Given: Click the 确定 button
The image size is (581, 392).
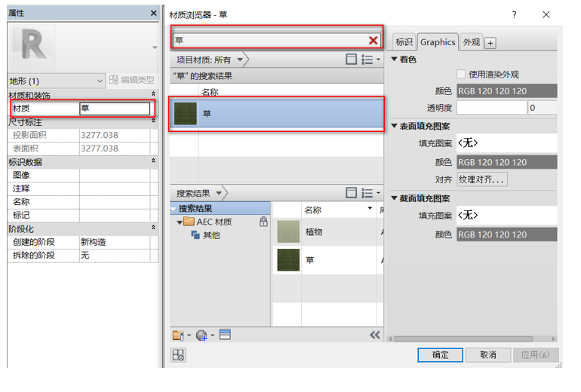Looking at the screenshot, I should tap(440, 354).
